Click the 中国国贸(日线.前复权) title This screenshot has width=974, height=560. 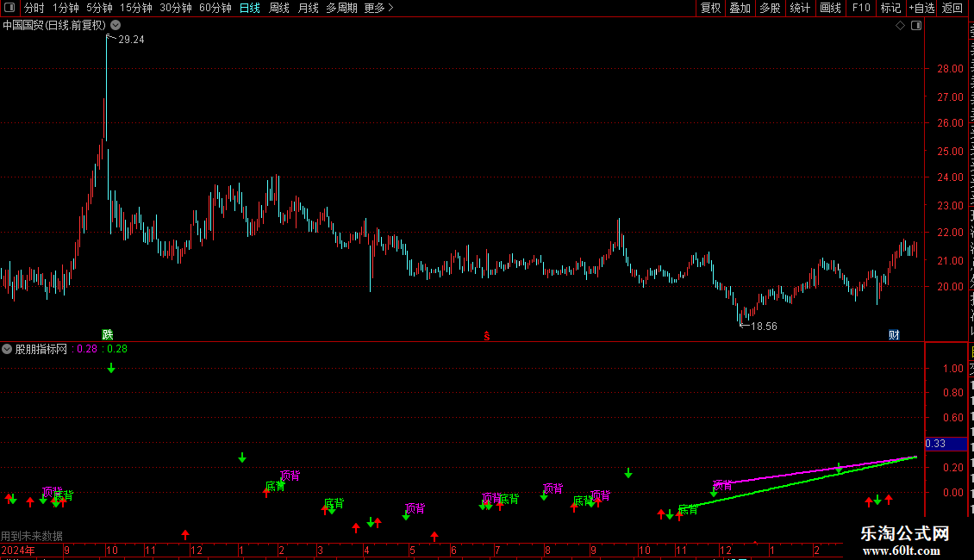click(x=54, y=25)
